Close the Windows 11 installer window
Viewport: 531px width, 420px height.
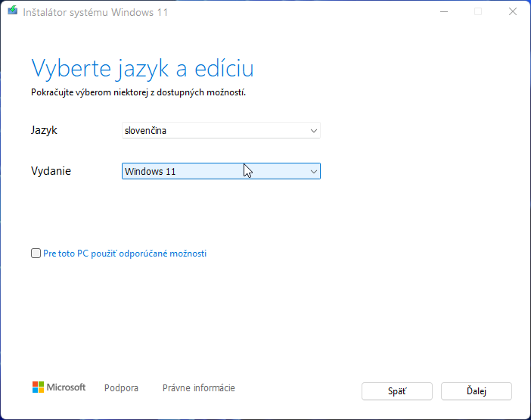[x=513, y=12]
